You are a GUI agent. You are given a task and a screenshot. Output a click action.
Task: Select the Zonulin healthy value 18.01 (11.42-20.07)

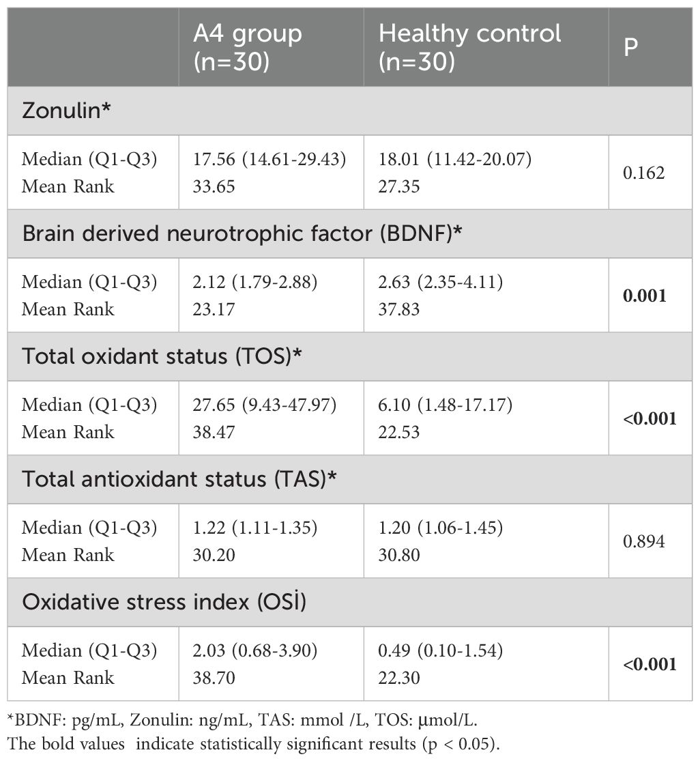(x=455, y=159)
